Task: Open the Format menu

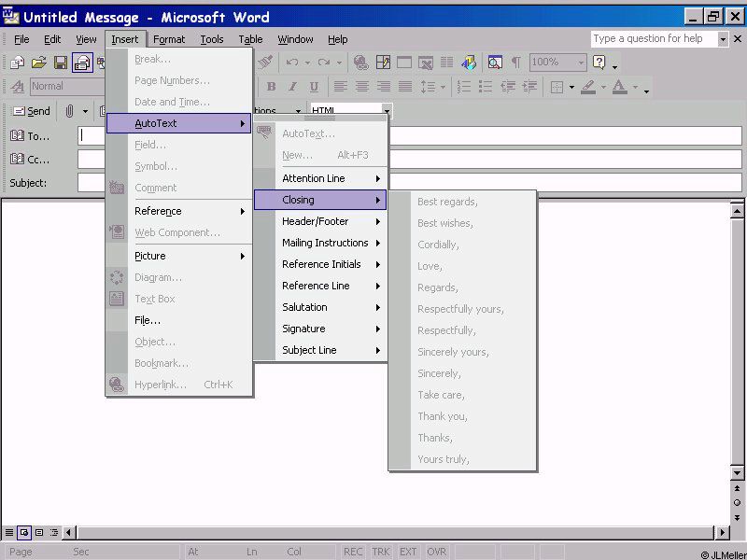Action: click(x=169, y=39)
